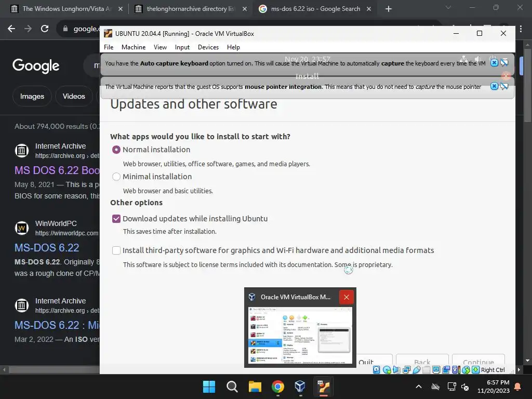
Task: Open File Explorer from taskbar
Action: coord(255,387)
